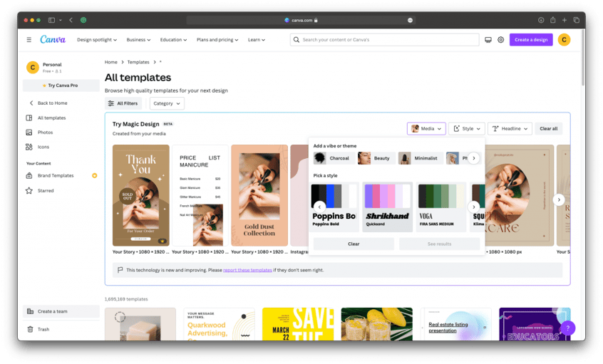Image resolution: width=603 pixels, height=364 pixels.
Task: Open the Headline dropdown
Action: click(x=510, y=129)
